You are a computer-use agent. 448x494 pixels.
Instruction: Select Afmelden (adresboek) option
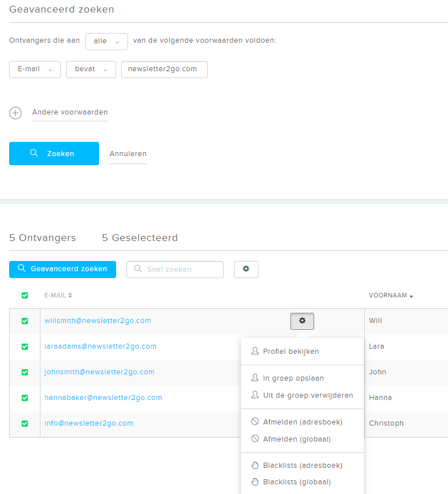pos(302,422)
